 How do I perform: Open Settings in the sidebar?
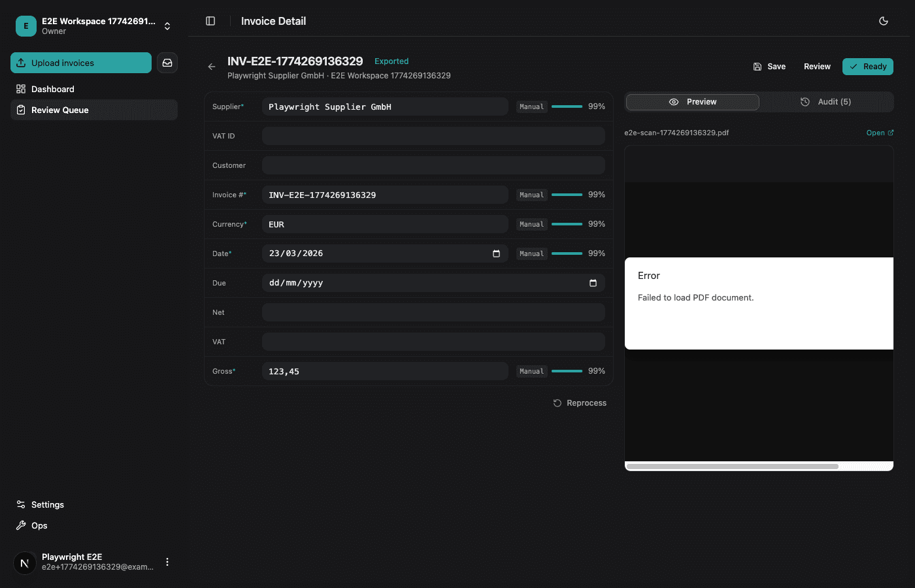[x=47, y=504]
